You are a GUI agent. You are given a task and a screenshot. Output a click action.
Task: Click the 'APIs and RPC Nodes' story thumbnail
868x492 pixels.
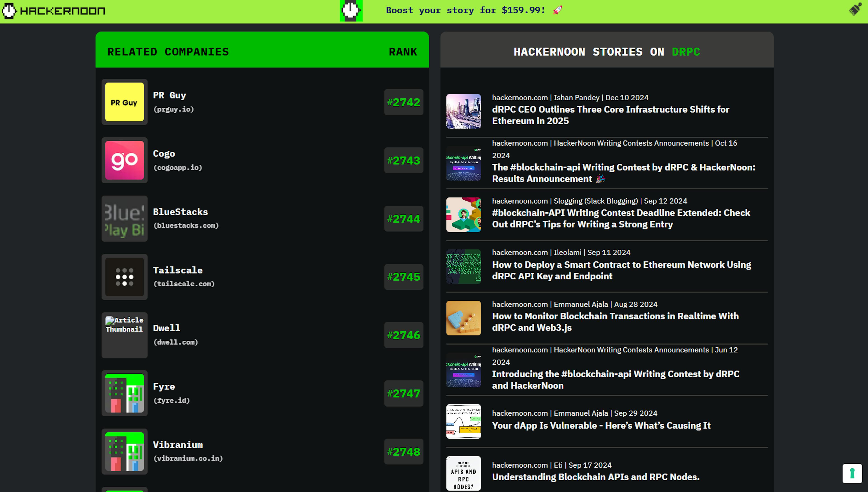pyautogui.click(x=464, y=473)
